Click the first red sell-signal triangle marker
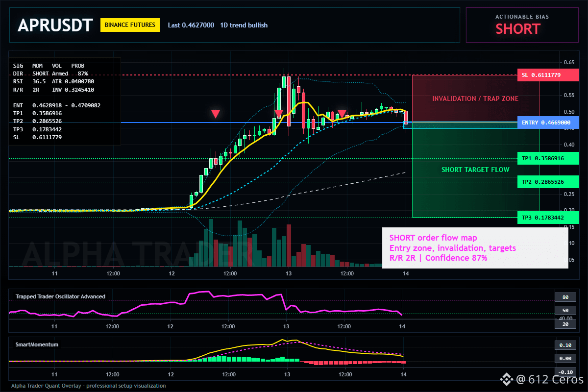 tap(216, 114)
